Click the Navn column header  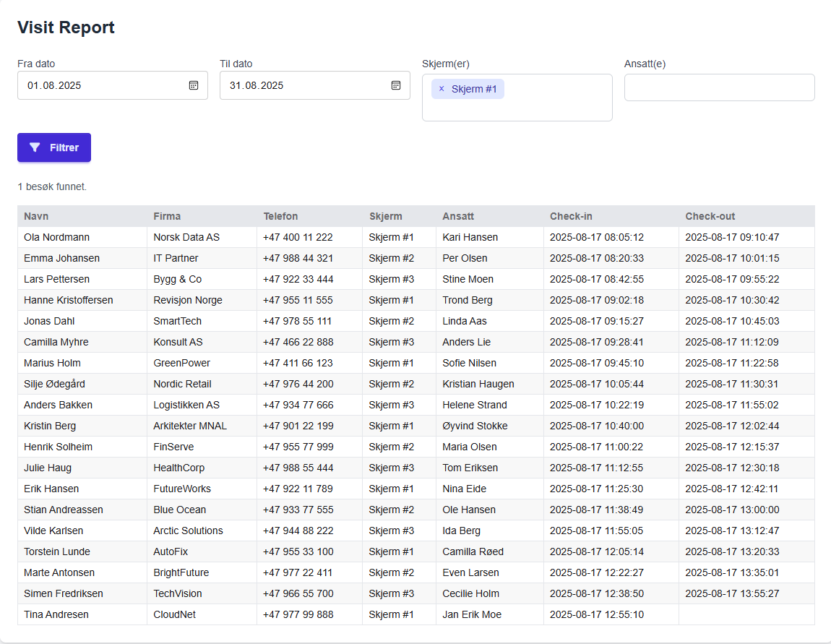click(36, 216)
